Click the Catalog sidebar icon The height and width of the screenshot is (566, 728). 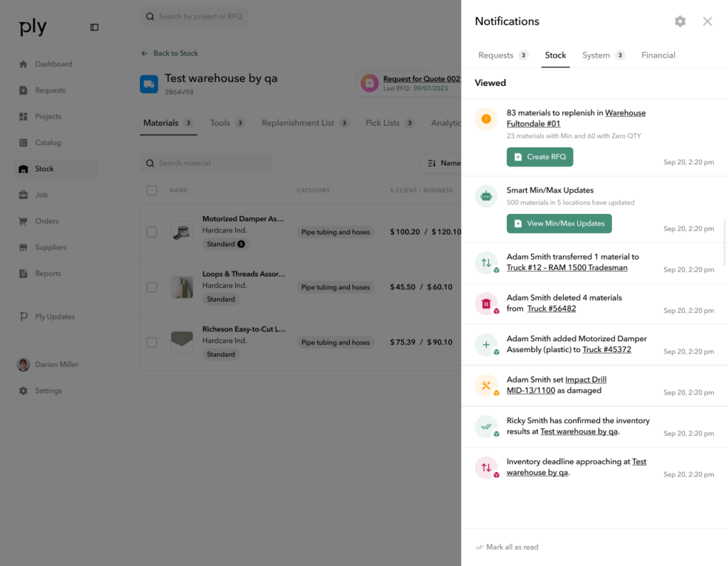(23, 142)
